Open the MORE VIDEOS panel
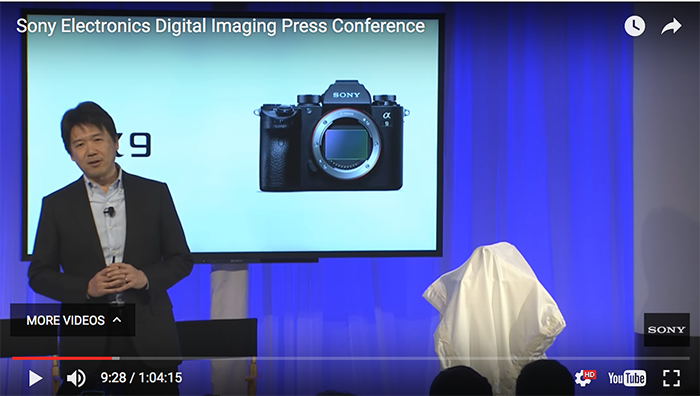 (73, 320)
